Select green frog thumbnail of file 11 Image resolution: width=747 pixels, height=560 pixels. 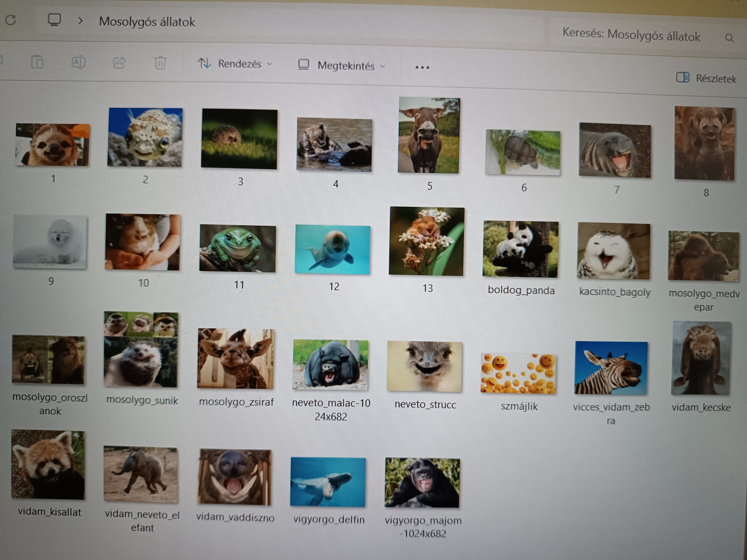tap(238, 248)
